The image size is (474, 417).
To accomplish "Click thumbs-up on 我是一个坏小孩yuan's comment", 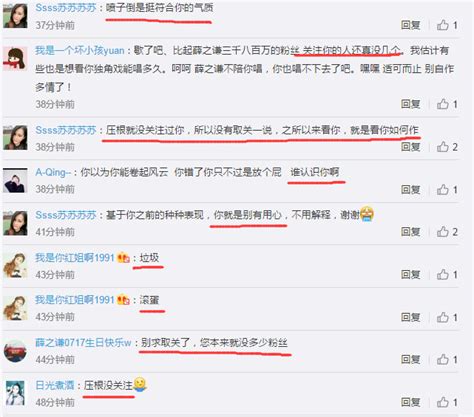I will click(443, 104).
